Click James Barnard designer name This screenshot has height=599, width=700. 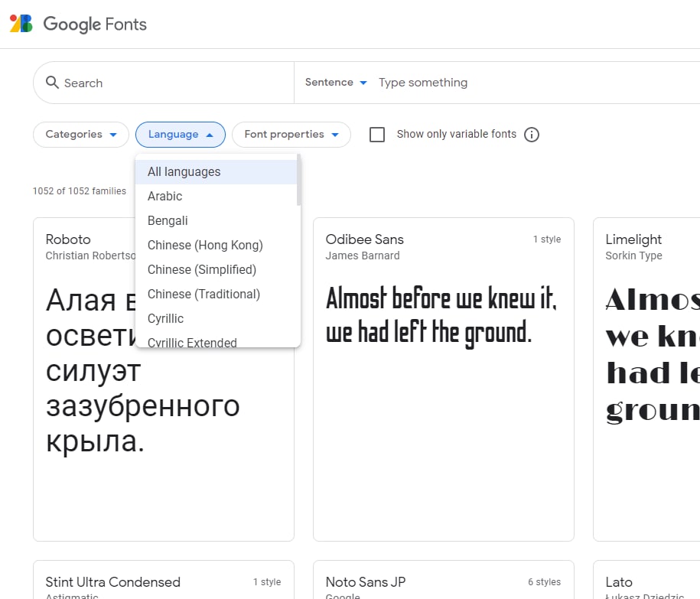[x=363, y=256]
